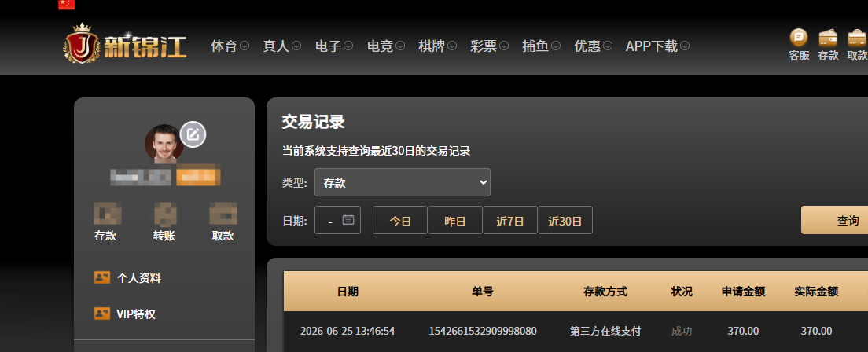Open the date picker calendar icon

click(x=348, y=220)
